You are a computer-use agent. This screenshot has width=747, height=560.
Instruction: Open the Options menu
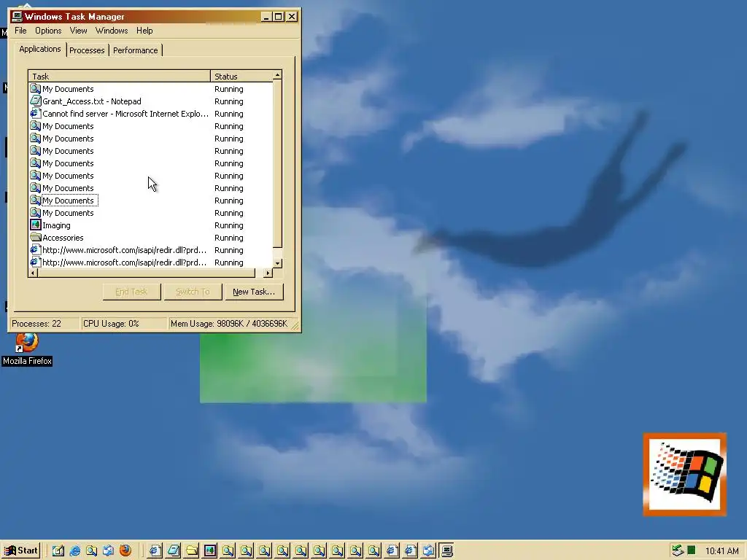(48, 31)
